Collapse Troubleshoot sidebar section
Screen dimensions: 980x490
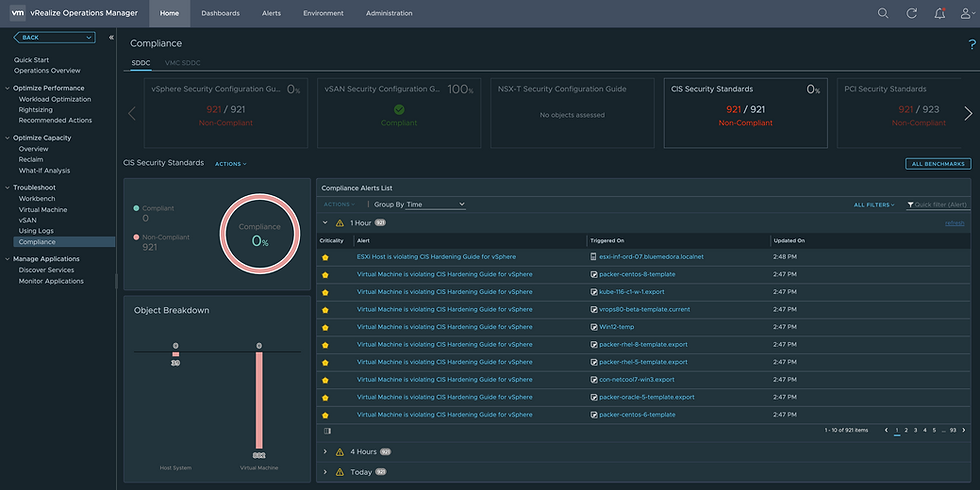(x=8, y=188)
